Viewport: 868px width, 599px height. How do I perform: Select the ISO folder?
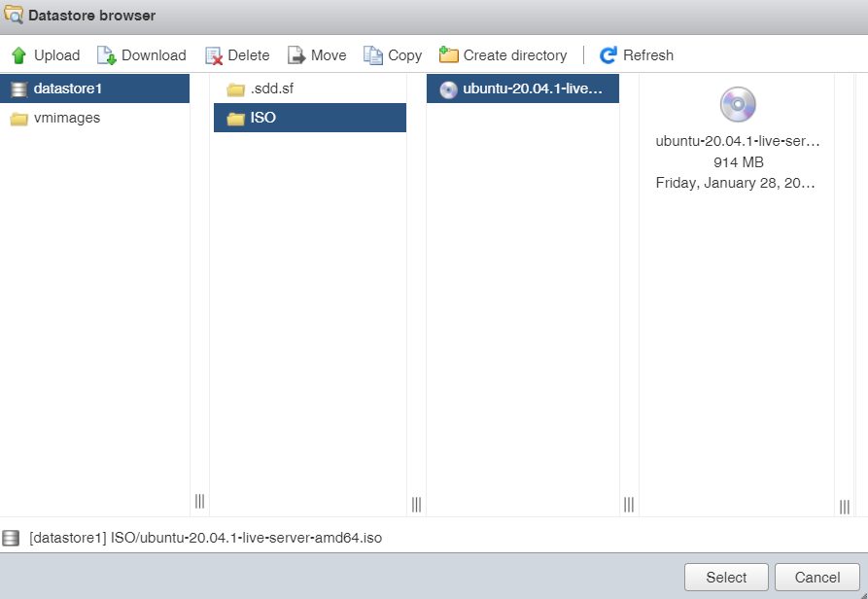(262, 119)
